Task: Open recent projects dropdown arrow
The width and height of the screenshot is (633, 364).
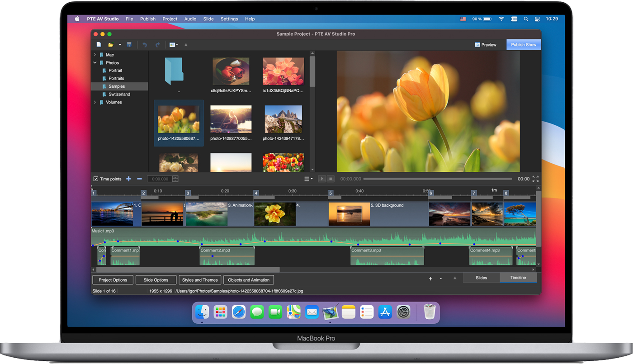Action: point(120,45)
